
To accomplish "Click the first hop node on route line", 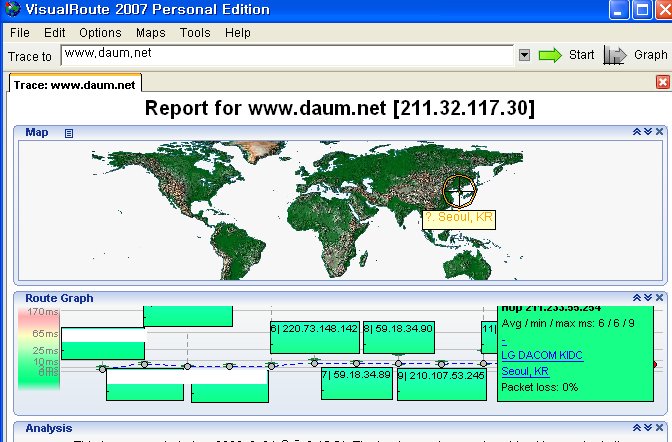I will [x=102, y=369].
